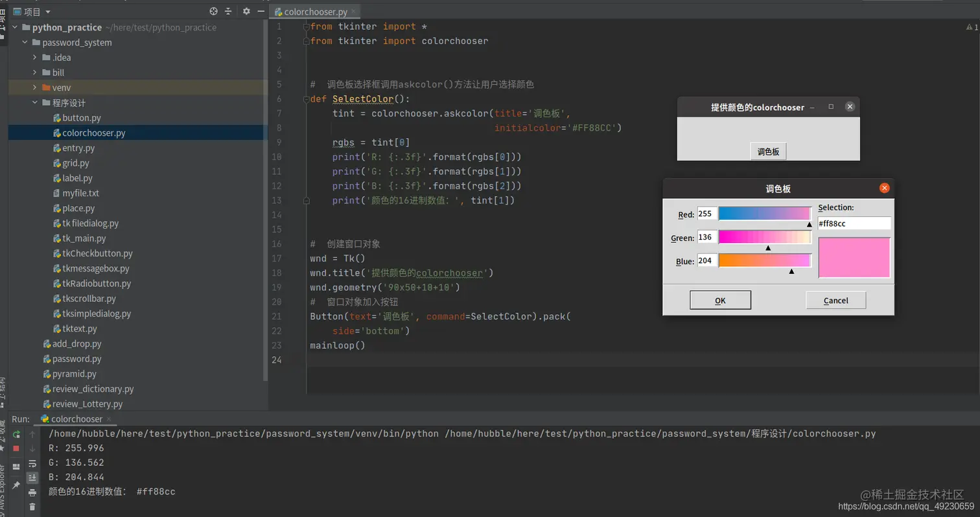Pin the Run tab with pin icon
Screen dimensions: 980x517
(x=16, y=485)
